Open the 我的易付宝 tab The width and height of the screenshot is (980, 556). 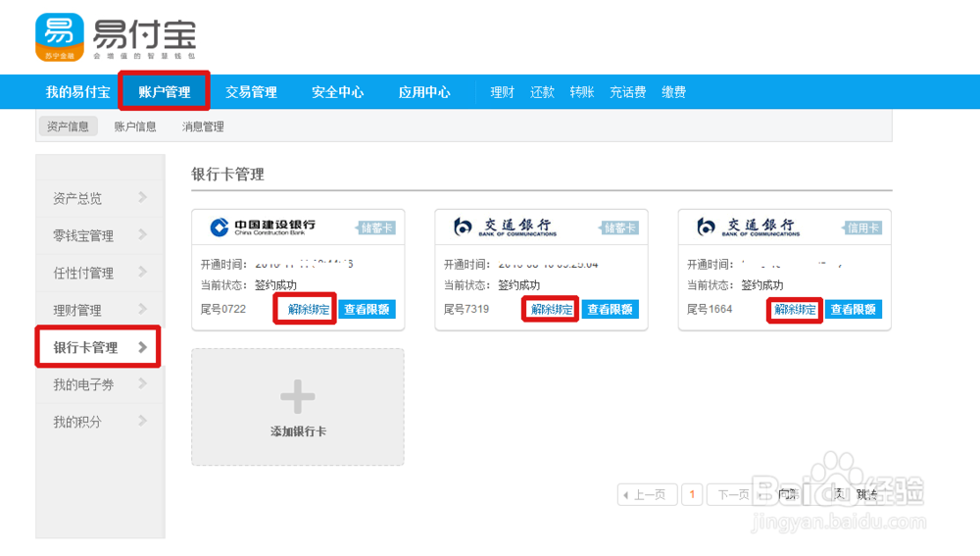(x=78, y=92)
